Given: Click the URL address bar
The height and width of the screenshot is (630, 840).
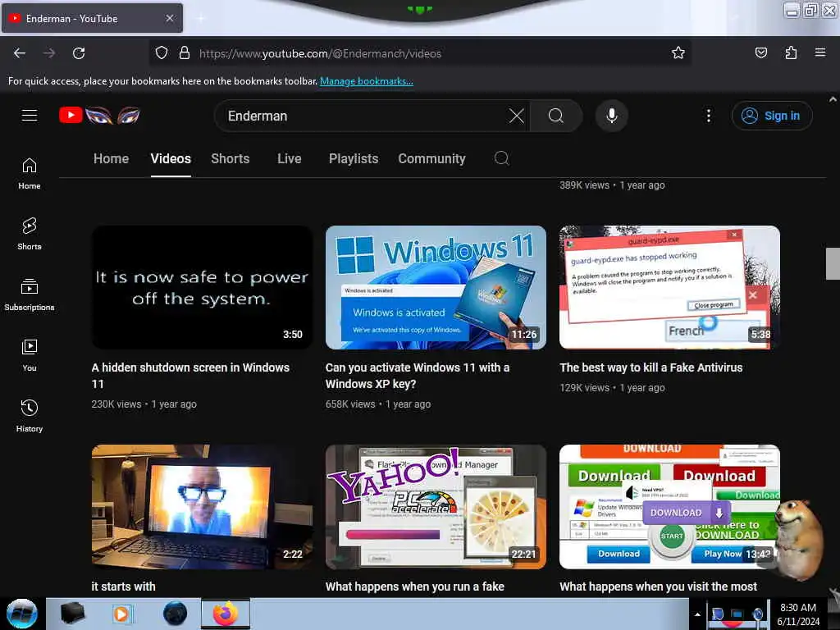Looking at the screenshot, I should 420,53.
